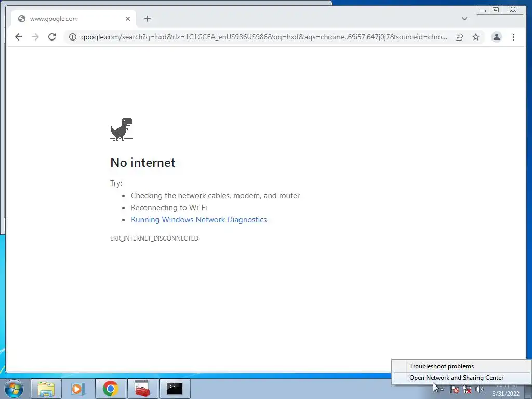Image resolution: width=532 pixels, height=399 pixels.
Task: Close the www.google.com tab
Action: click(128, 19)
